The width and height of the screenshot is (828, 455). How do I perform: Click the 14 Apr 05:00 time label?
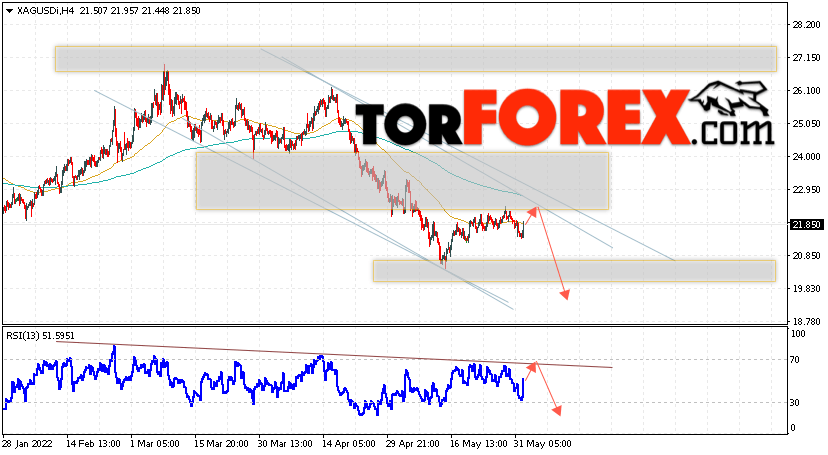click(x=349, y=444)
